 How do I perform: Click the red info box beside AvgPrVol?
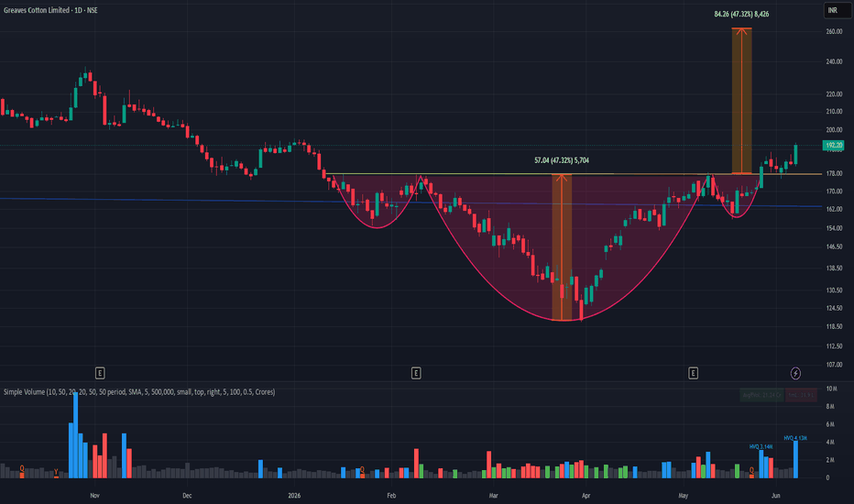[x=801, y=395]
